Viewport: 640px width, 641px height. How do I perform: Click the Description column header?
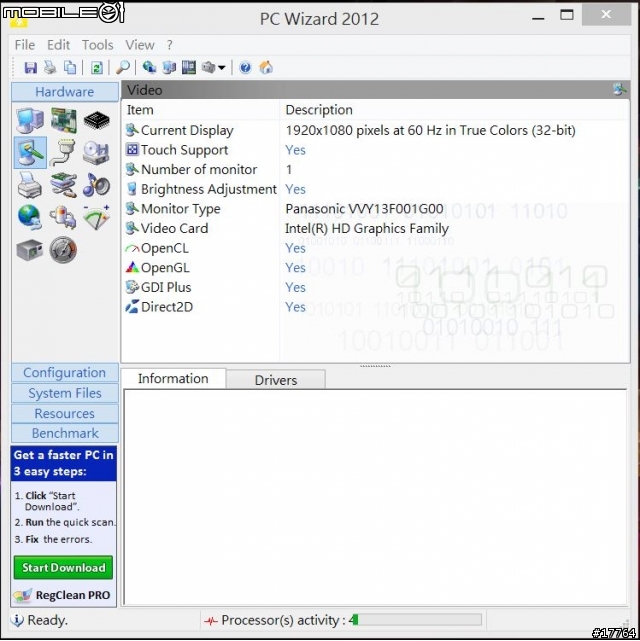click(x=454, y=110)
